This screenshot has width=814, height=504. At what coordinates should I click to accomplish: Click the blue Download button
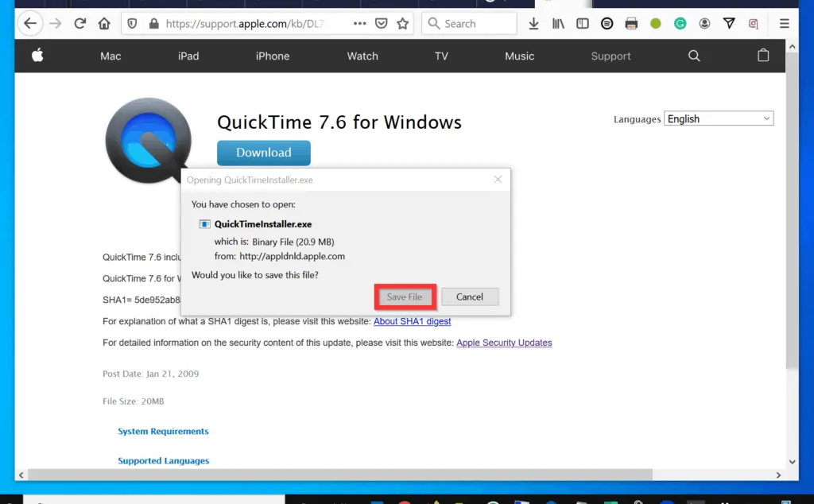point(264,153)
